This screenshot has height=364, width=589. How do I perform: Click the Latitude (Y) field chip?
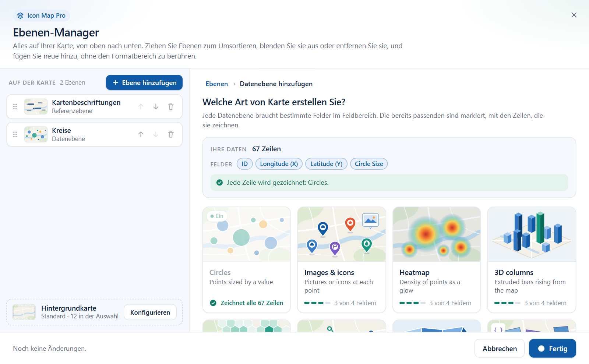point(326,164)
